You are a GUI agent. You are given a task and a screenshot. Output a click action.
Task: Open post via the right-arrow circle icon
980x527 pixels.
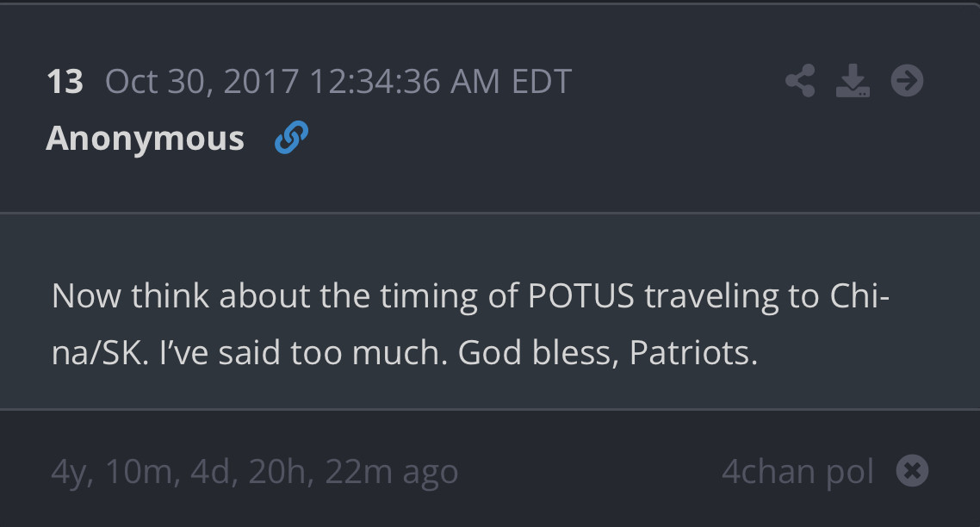point(907,82)
